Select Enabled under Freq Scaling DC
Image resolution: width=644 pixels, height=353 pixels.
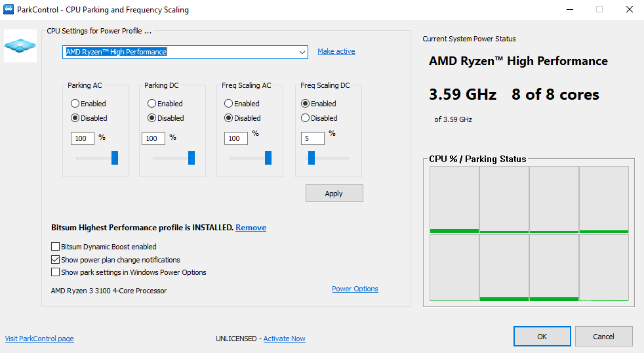[x=305, y=104]
